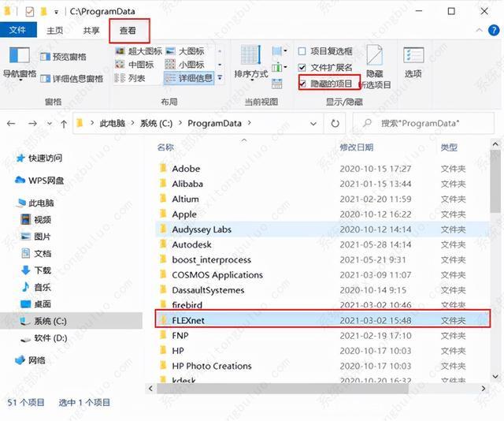The image size is (504, 421).
Task: Go forward with the forward arrow
Action: pyautogui.click(x=32, y=123)
